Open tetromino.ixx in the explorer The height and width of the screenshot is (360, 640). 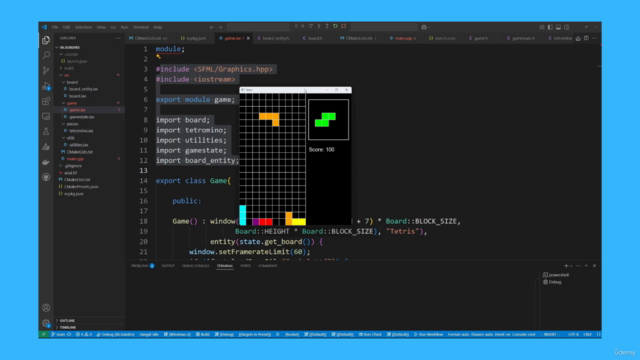point(81,131)
